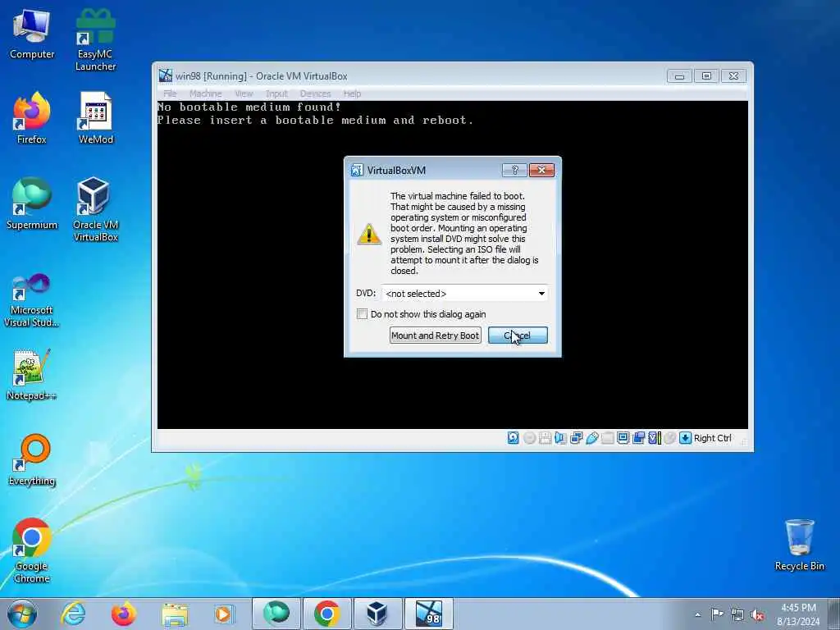This screenshot has height=630, width=840.
Task: Open the Computer desktop icon
Action: (x=32, y=34)
